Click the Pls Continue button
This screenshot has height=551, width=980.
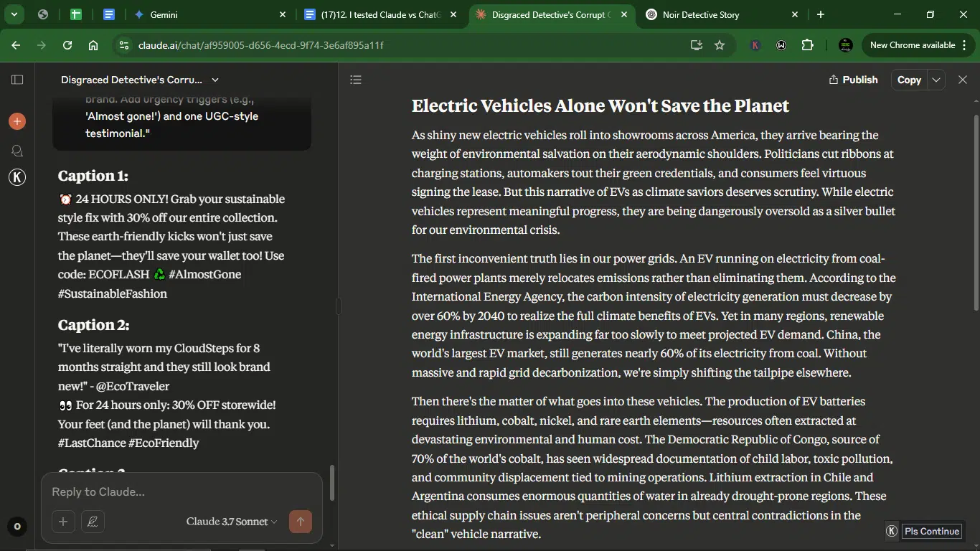pyautogui.click(x=931, y=531)
